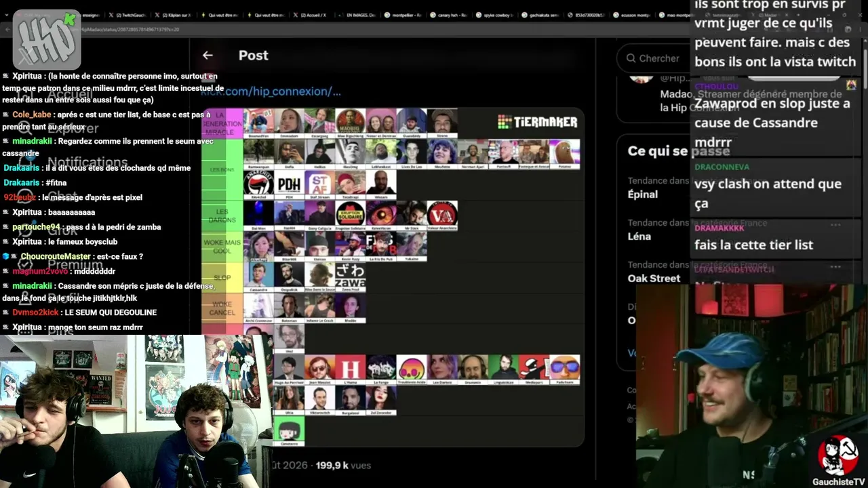
Task: Select the Mediapart tile
Action: (x=534, y=369)
